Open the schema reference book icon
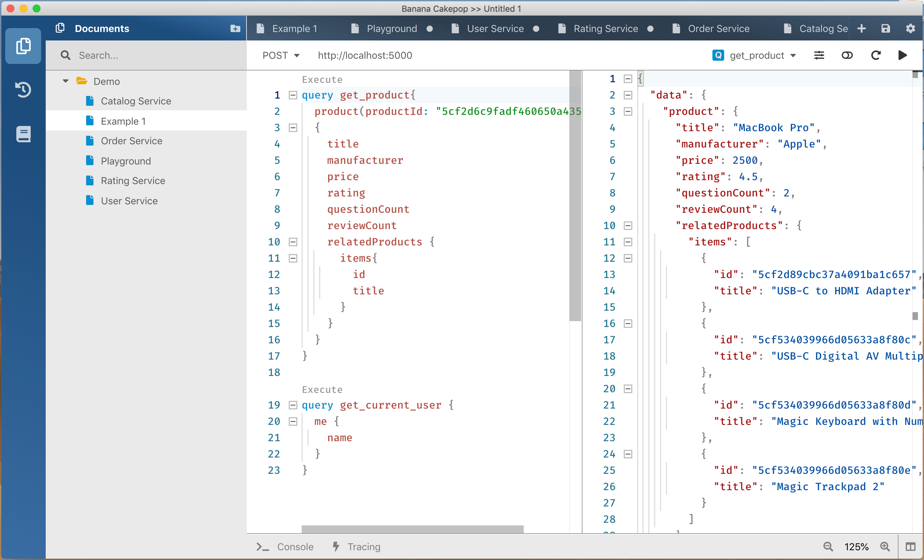This screenshot has width=924, height=560. click(23, 134)
